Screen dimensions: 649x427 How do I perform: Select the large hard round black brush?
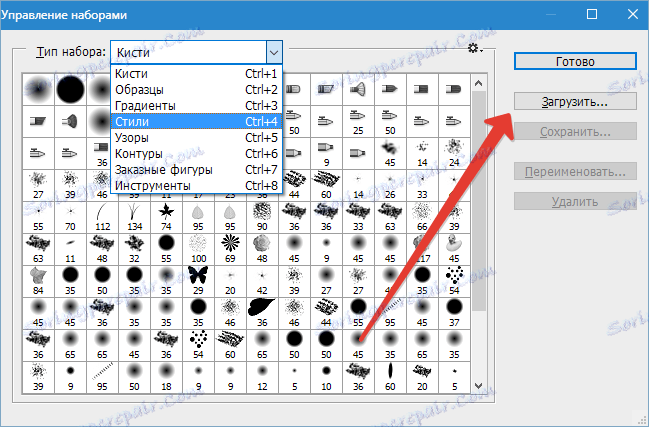click(70, 89)
